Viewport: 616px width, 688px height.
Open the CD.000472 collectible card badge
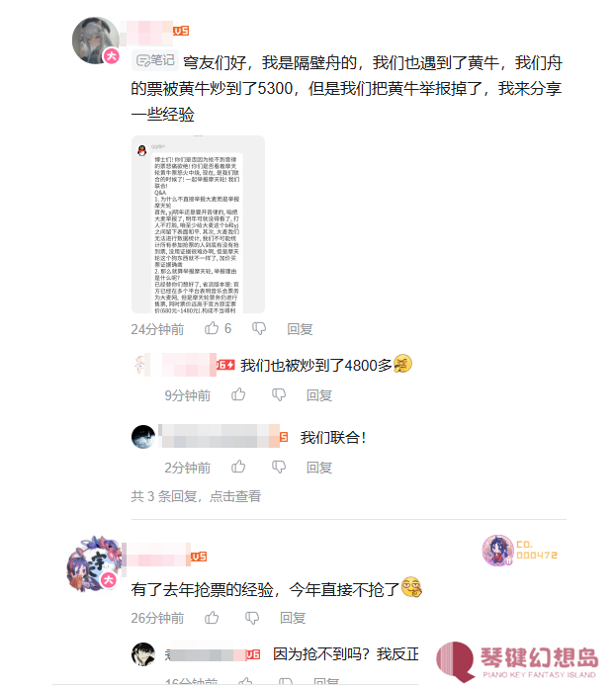click(x=520, y=551)
